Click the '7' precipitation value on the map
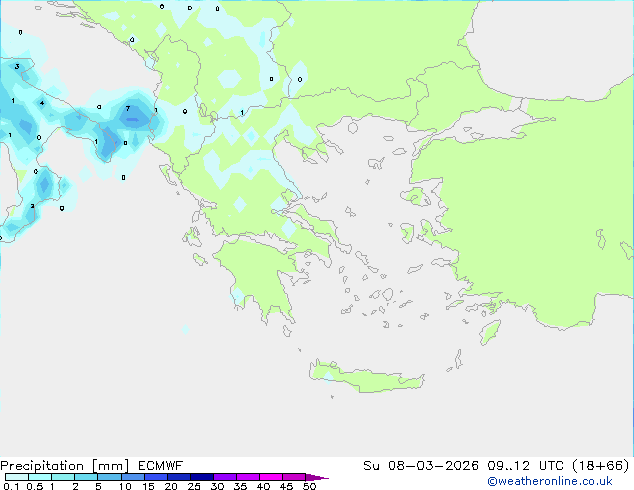Viewport: 634px width, 490px height. pyautogui.click(x=128, y=108)
